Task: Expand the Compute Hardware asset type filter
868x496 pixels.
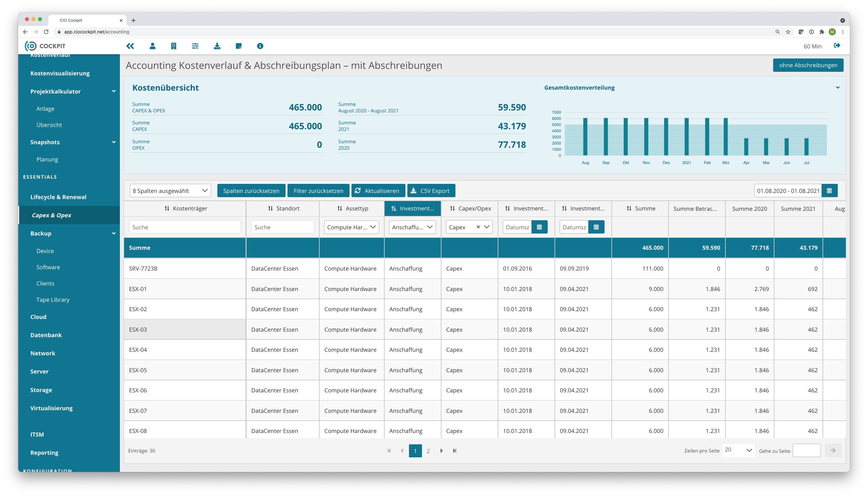Action: [351, 227]
